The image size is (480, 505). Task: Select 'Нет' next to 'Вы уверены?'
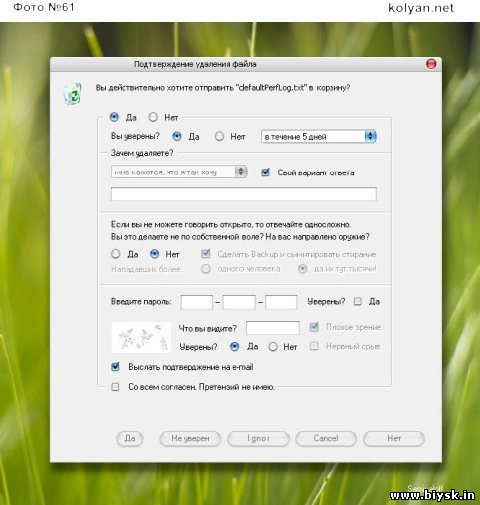pyautogui.click(x=219, y=136)
